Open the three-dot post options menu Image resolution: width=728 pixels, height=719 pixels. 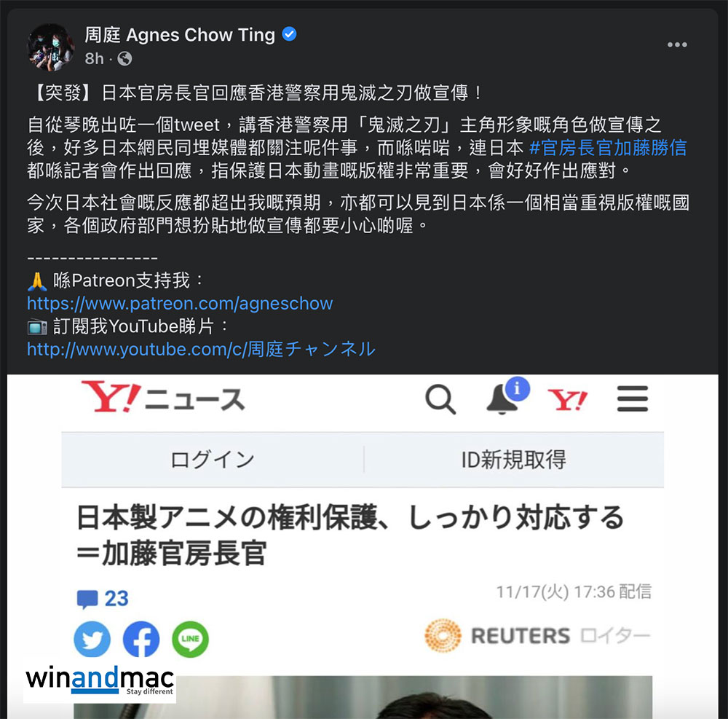click(677, 44)
